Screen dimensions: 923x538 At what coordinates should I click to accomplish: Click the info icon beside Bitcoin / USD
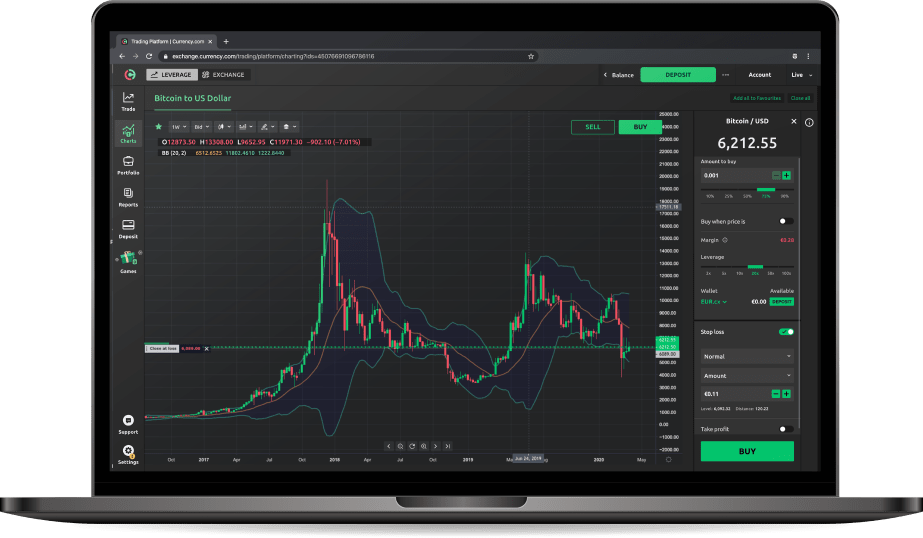pos(809,123)
